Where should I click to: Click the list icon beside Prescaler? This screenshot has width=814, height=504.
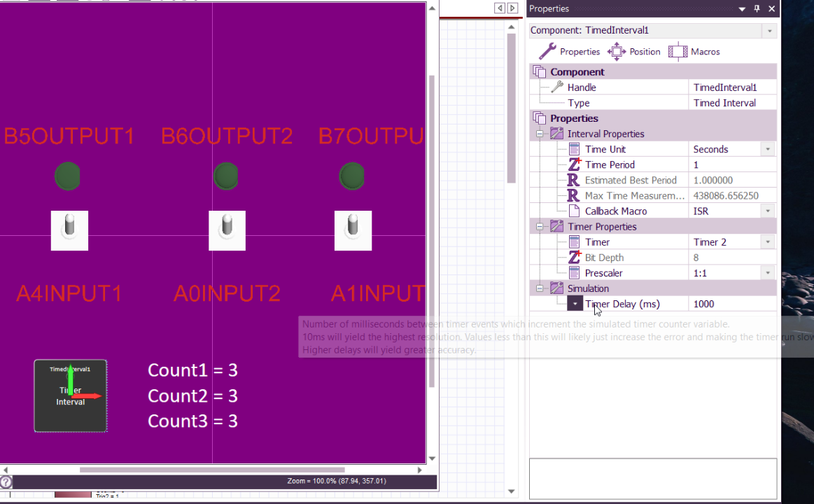574,272
